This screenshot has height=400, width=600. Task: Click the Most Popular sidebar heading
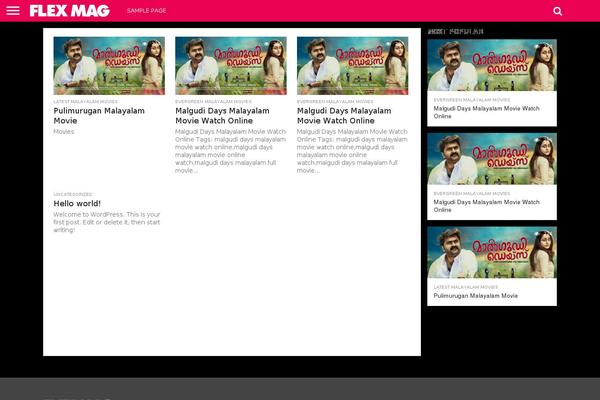455,32
